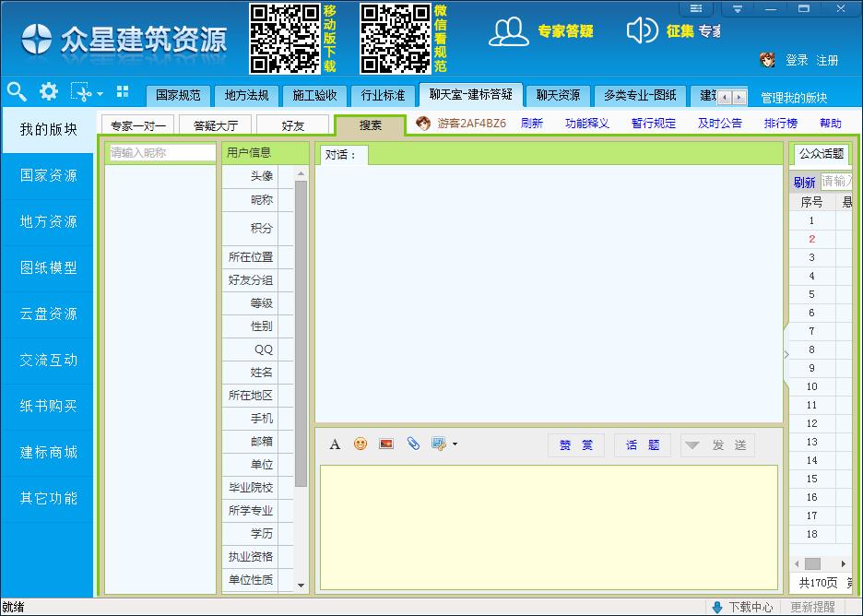Open settings via the gear icon
The image size is (863, 616).
pos(48,91)
